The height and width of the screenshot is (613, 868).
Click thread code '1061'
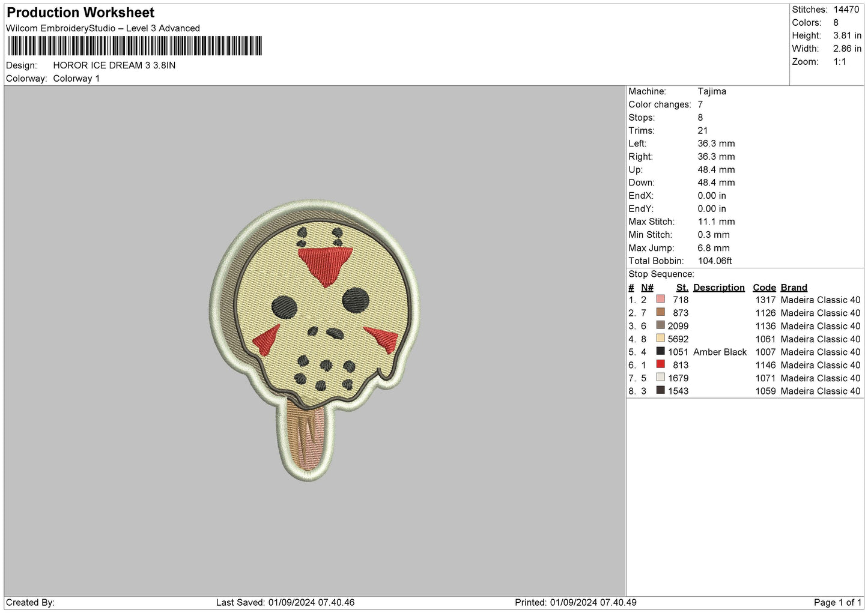pyautogui.click(x=765, y=339)
